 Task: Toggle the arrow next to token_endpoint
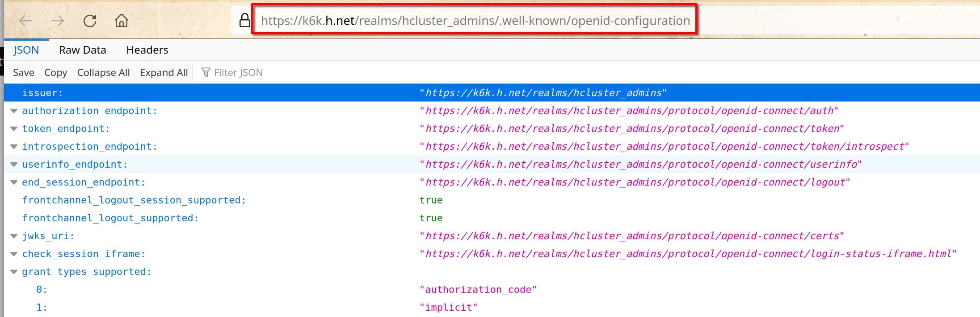click(x=14, y=129)
